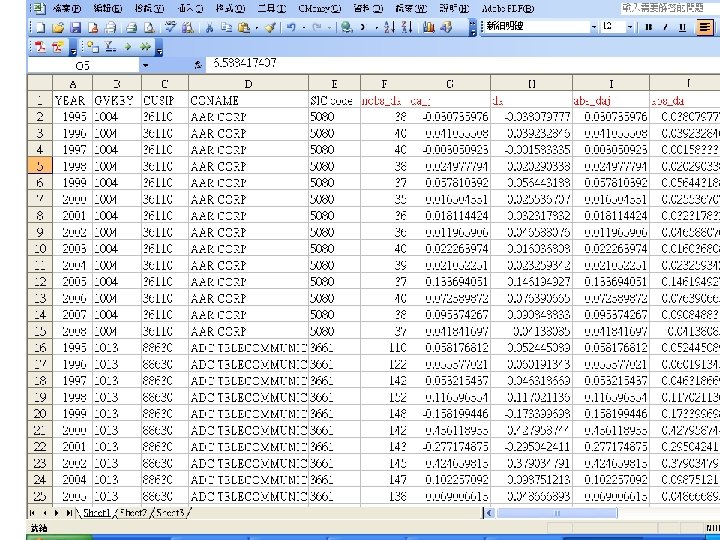The height and width of the screenshot is (540, 720).
Task: Open the Undo history dropdown arrow
Action: [x=304, y=28]
